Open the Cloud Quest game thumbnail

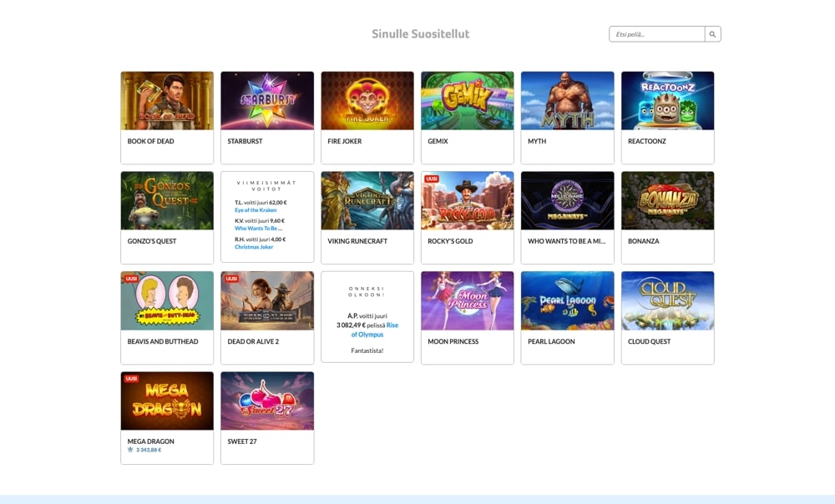click(x=668, y=300)
